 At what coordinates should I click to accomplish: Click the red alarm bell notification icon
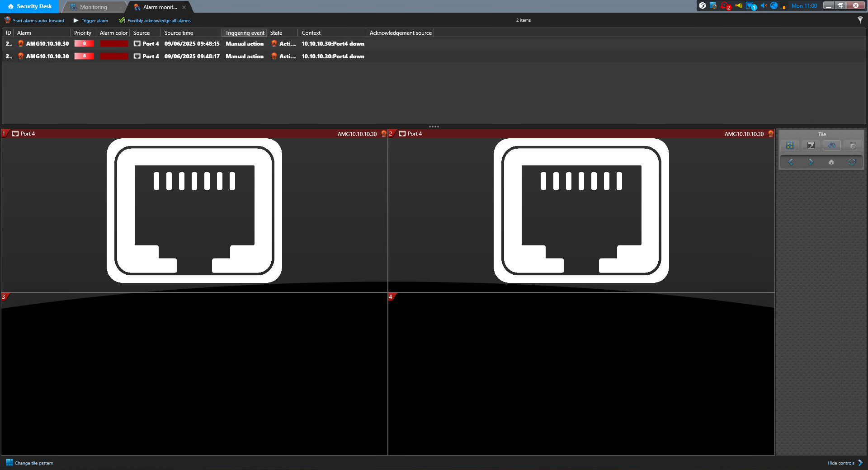pos(725,6)
